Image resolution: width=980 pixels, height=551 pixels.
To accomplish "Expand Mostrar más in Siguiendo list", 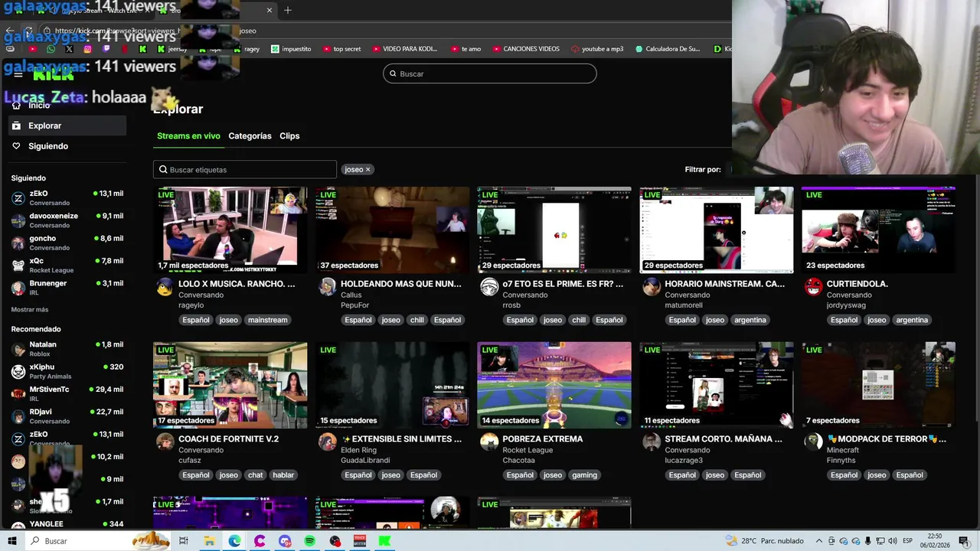I will pos(30,310).
